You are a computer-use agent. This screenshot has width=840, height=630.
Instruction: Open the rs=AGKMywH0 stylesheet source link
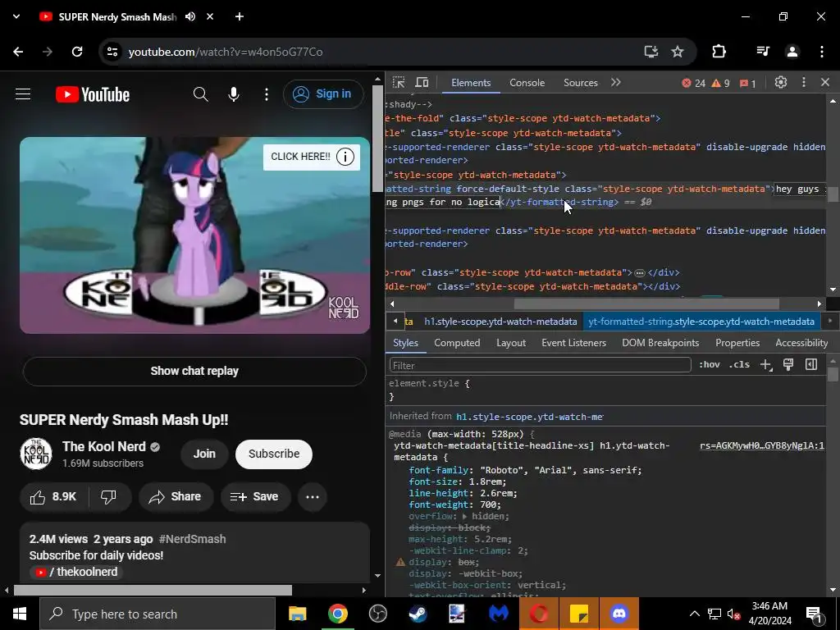coord(762,445)
